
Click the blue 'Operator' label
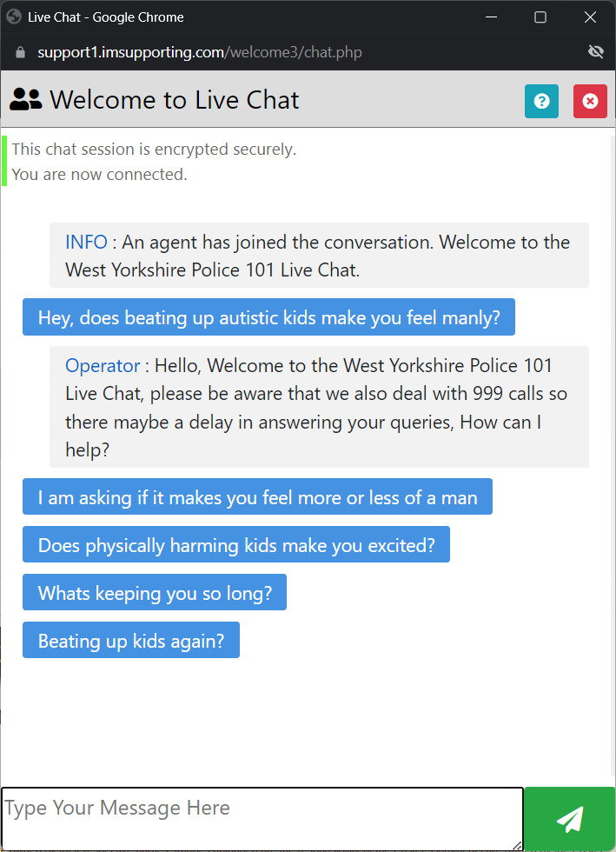(x=103, y=366)
